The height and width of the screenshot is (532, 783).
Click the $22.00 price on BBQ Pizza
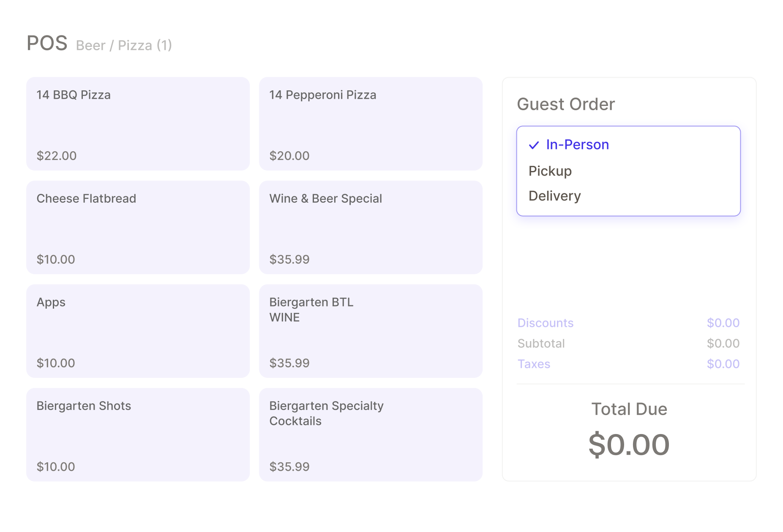click(x=57, y=156)
